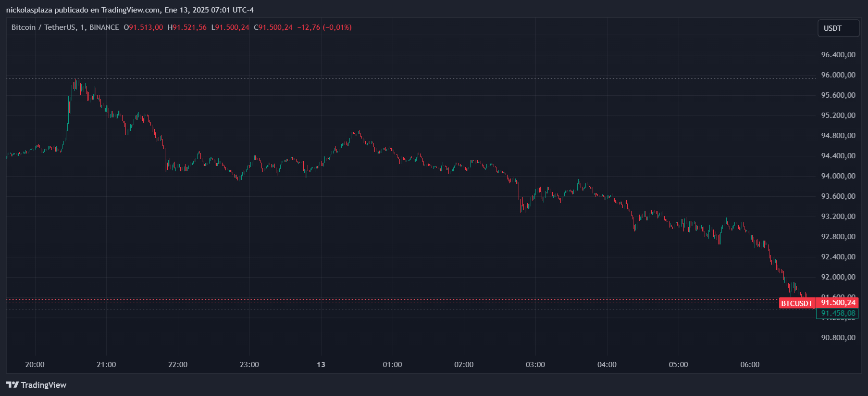Viewport: 868px width, 396px height.
Task: Click the USDT currency button
Action: [x=838, y=28]
